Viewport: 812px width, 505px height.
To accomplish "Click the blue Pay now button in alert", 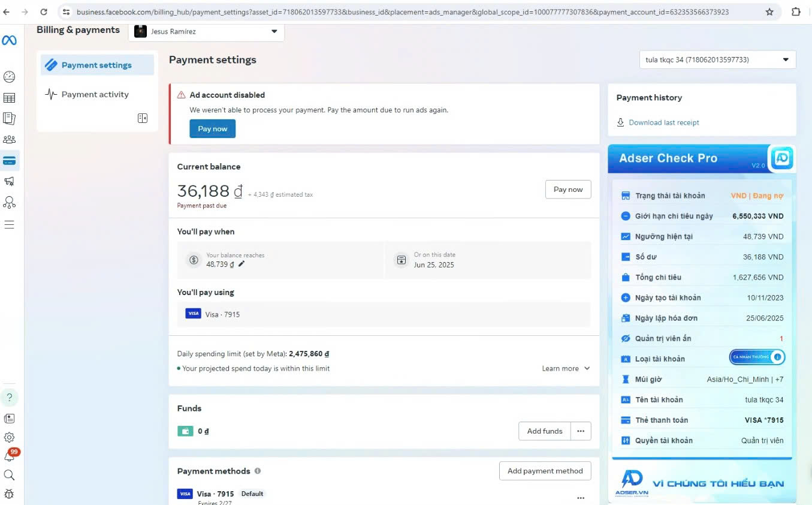I will coord(213,128).
